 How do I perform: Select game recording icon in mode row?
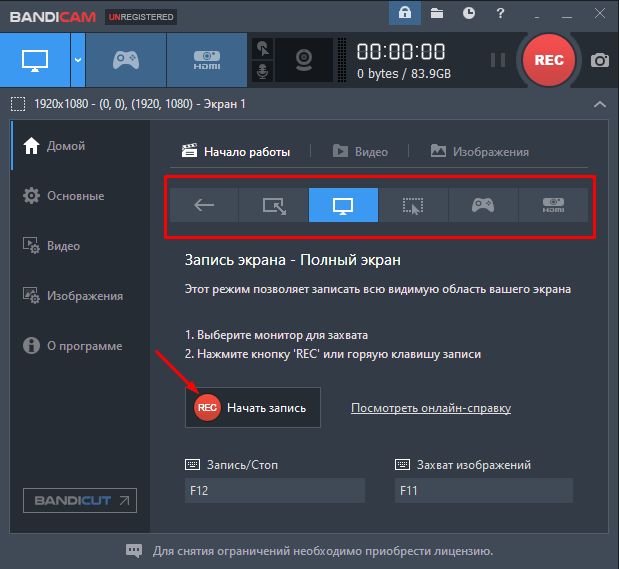(x=483, y=205)
